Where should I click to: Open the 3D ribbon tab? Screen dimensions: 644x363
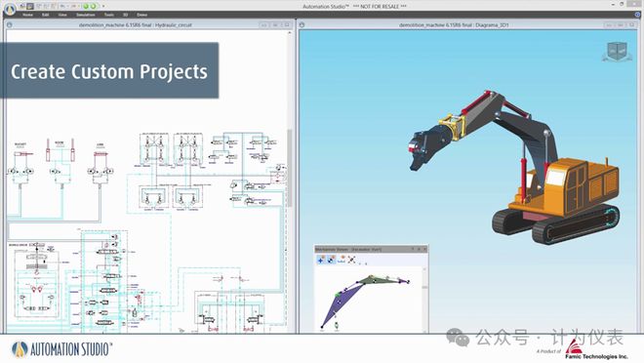pos(125,15)
